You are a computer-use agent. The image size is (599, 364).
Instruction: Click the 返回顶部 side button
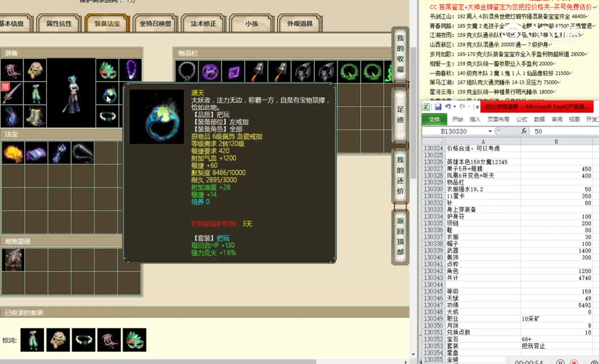click(x=400, y=237)
